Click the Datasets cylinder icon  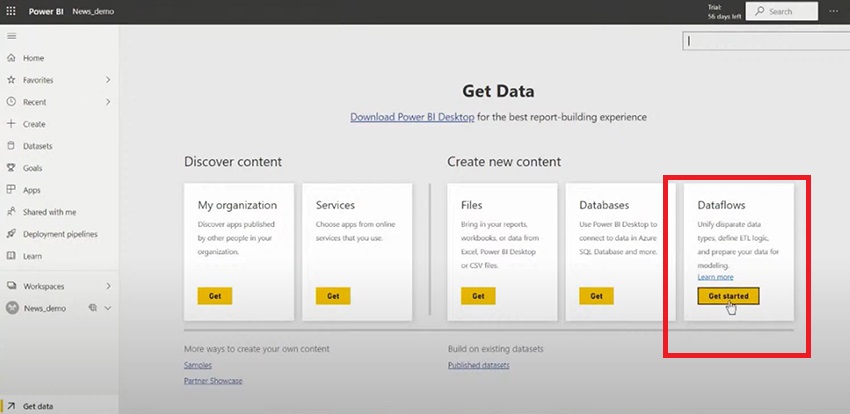point(11,146)
